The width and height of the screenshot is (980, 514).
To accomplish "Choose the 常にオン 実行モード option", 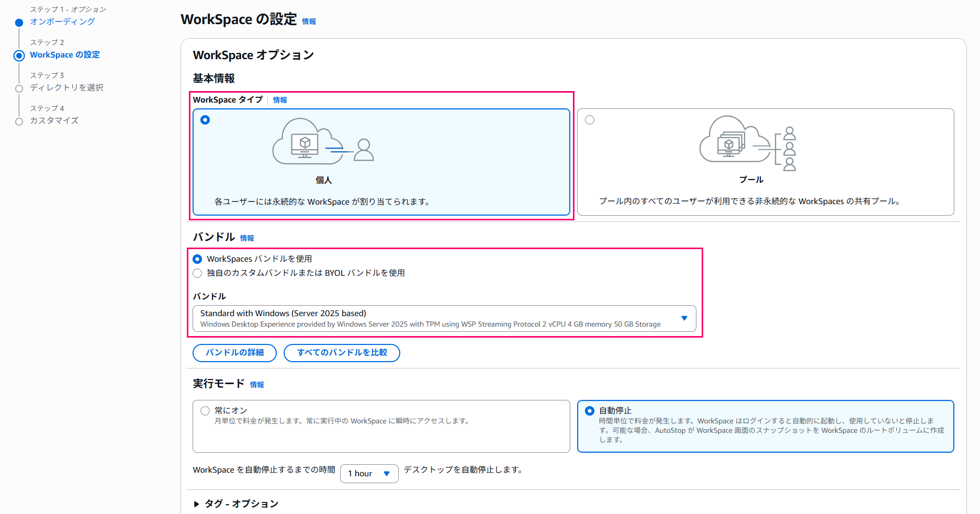I will pos(205,411).
